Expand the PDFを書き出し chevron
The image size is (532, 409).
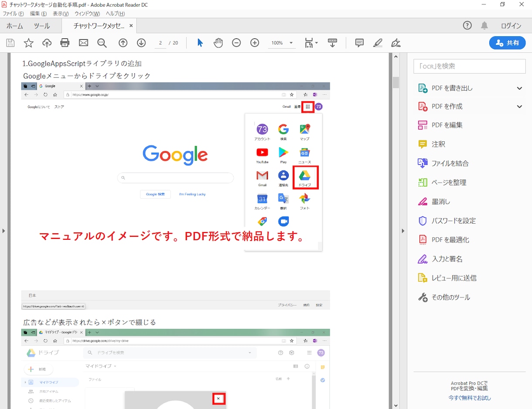tap(519, 88)
